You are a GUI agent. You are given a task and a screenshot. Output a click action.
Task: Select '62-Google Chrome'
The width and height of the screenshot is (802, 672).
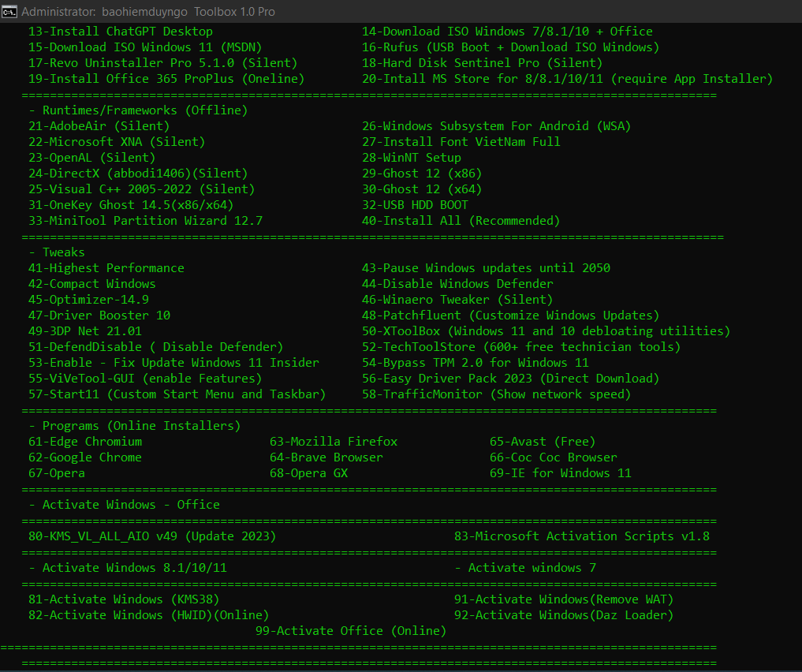(85, 457)
